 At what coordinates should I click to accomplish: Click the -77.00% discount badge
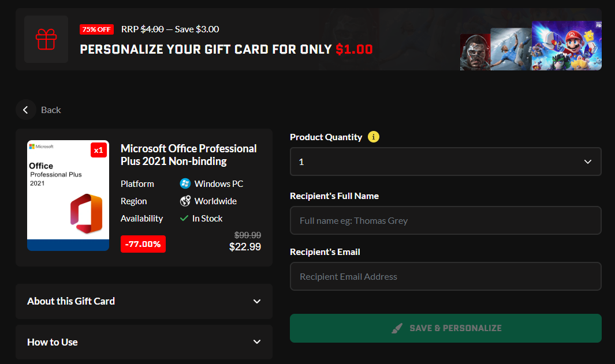pos(143,243)
